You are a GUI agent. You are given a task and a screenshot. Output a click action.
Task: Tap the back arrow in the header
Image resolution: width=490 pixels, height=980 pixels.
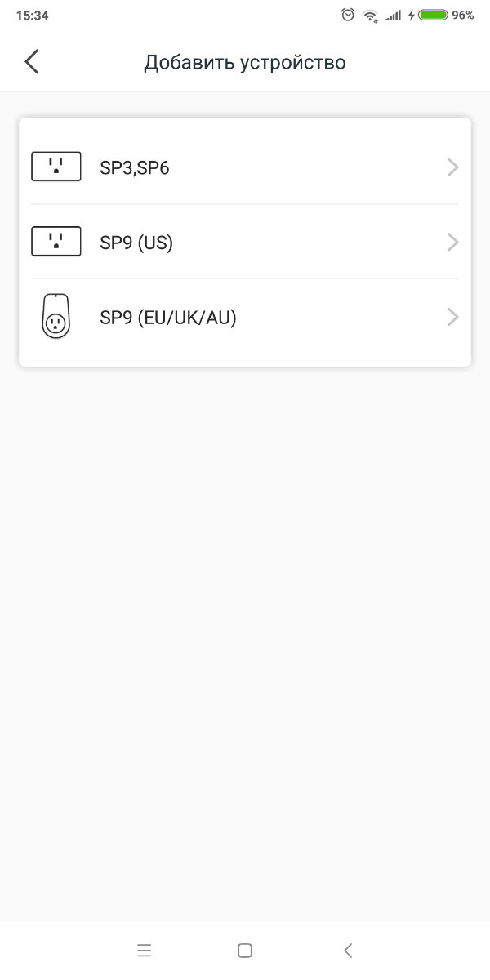coord(32,62)
